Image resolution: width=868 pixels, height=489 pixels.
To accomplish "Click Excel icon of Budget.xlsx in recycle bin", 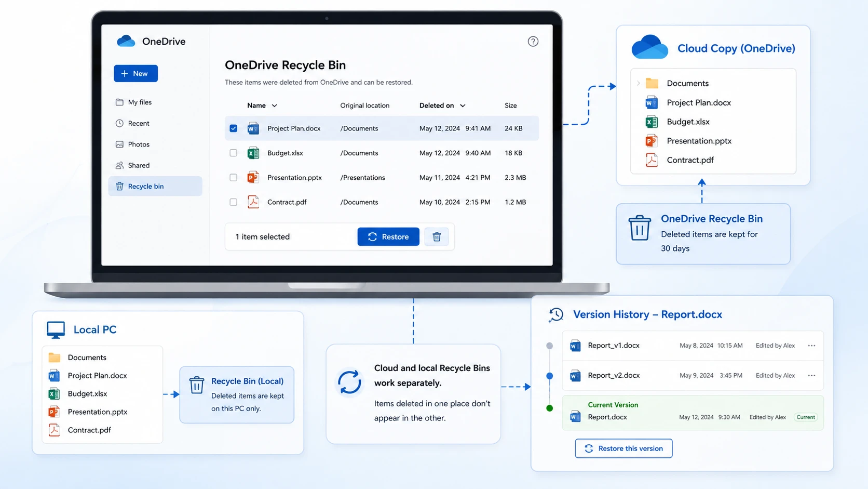I will point(253,153).
